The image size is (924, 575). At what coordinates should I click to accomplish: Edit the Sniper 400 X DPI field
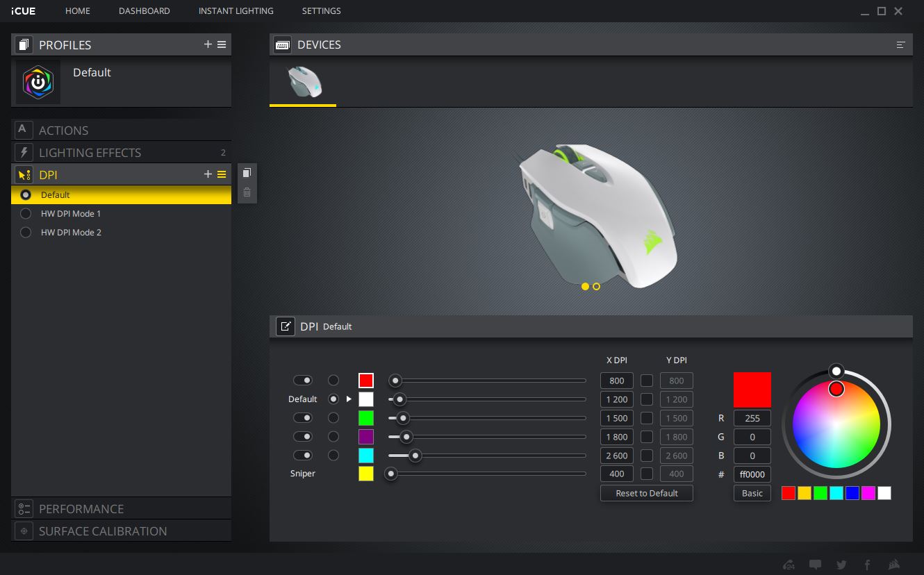617,474
